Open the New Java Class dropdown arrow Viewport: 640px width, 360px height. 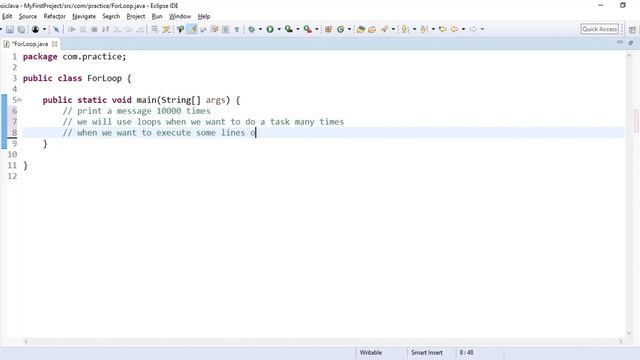349,29
